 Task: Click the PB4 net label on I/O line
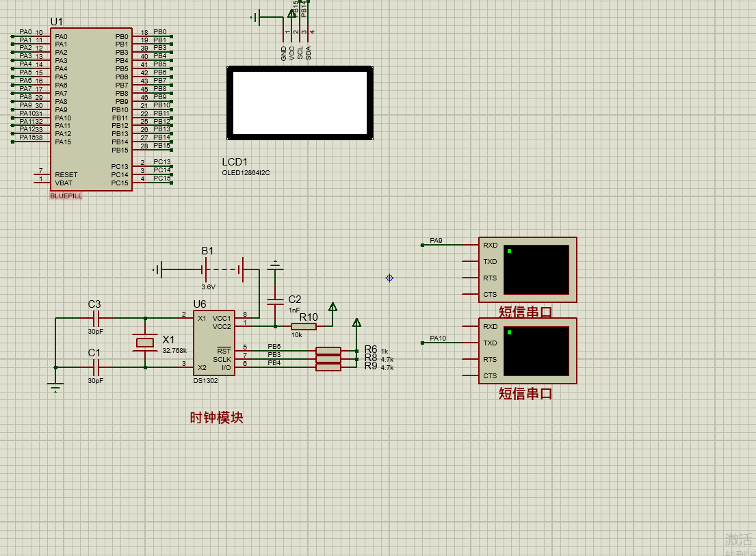[274, 362]
